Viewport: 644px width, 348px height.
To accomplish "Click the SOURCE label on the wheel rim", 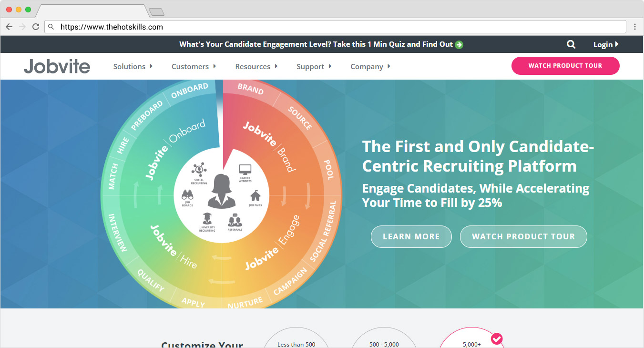I will coord(300,118).
